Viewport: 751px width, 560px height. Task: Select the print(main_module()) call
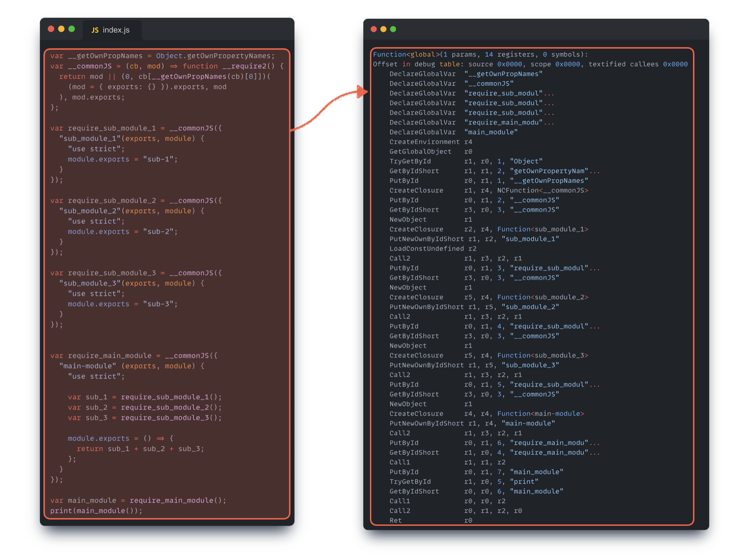(x=97, y=510)
